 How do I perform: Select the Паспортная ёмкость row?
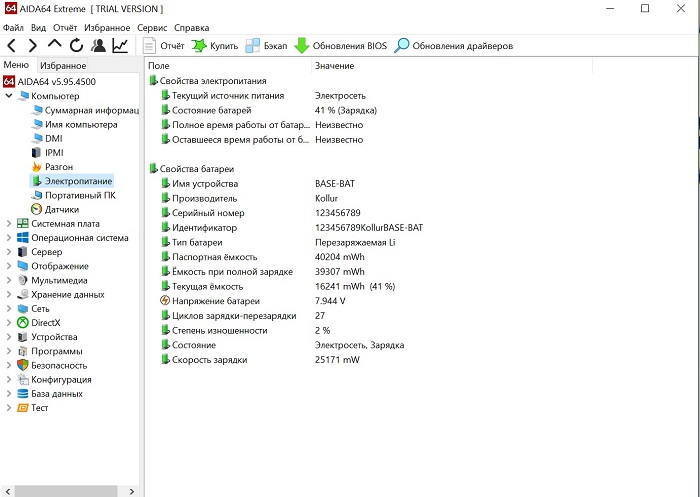(x=262, y=257)
